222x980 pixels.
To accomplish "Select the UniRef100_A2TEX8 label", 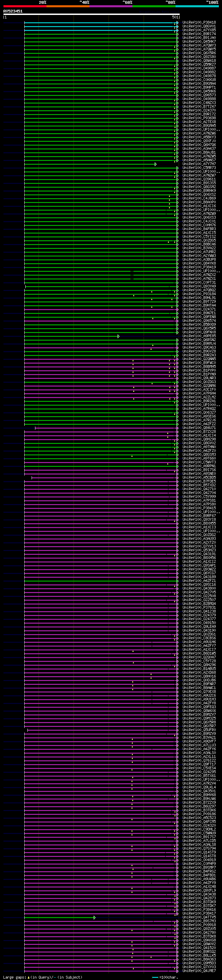I will click(x=199, y=122).
